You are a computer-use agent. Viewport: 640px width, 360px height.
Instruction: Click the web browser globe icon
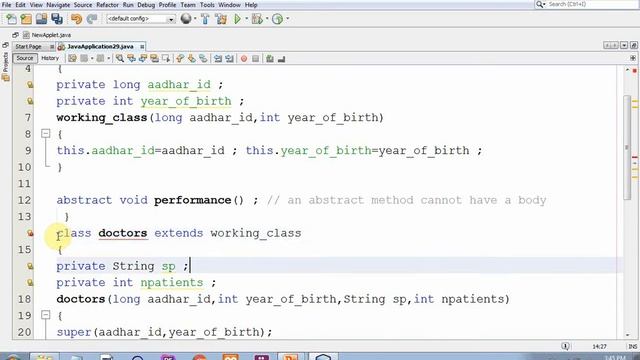tap(186, 19)
